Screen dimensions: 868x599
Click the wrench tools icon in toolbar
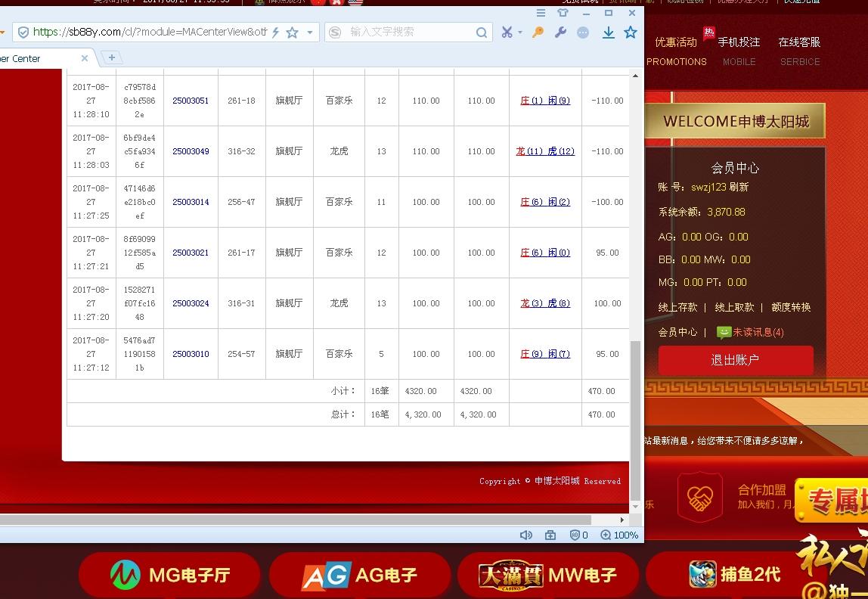pos(560,33)
